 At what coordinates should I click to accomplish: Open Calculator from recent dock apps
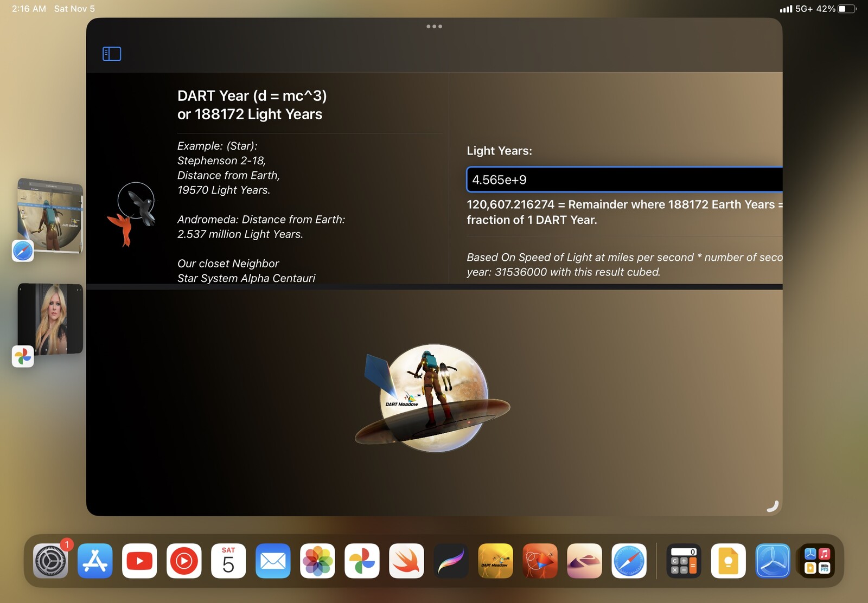684,561
